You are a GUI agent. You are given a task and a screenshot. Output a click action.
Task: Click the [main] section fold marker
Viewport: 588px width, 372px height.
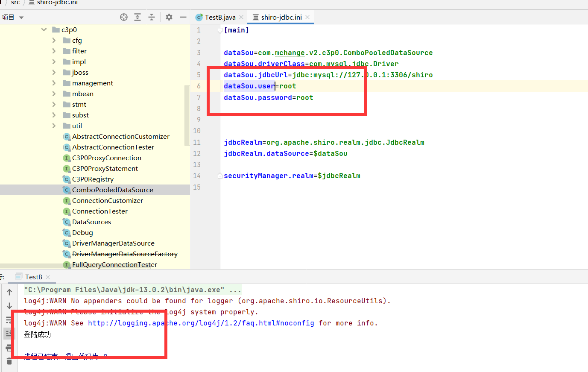[220, 30]
